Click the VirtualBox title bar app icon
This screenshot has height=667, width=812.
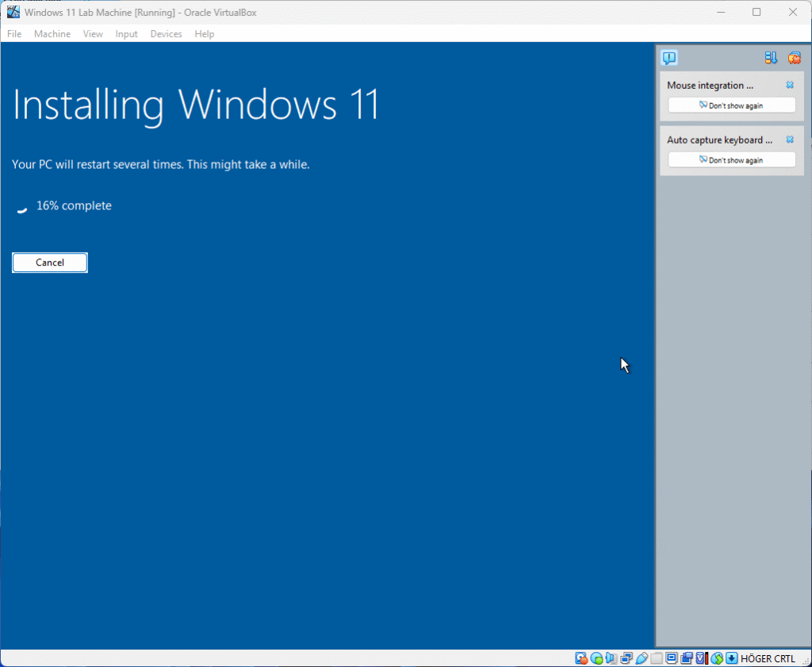click(x=13, y=12)
